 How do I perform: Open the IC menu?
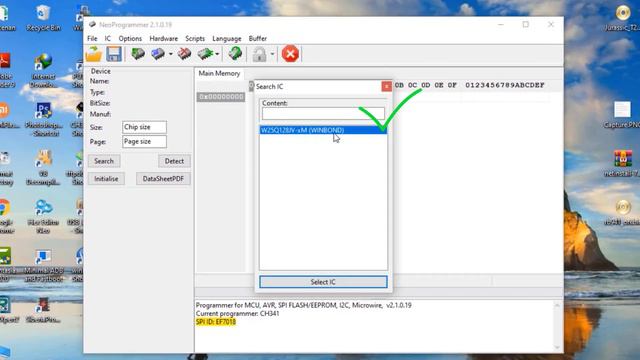107,38
